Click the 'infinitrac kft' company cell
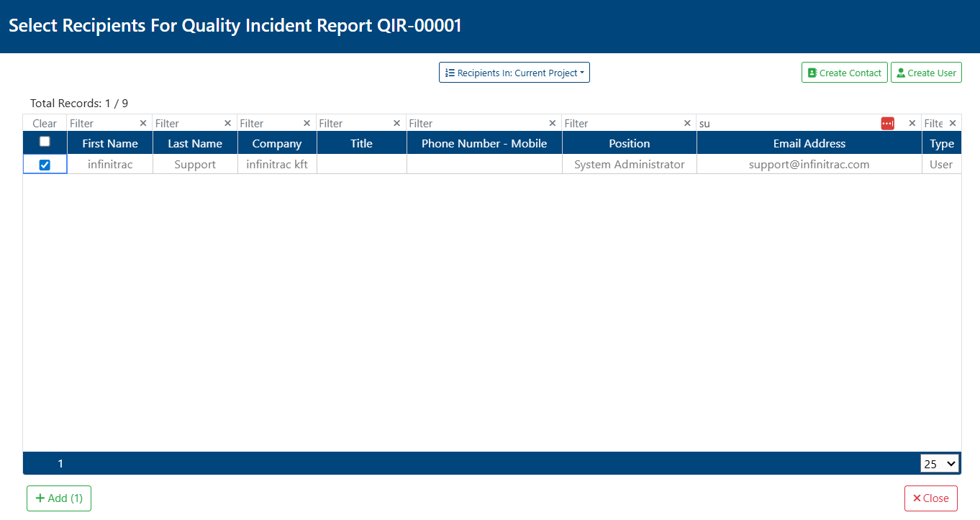The image size is (980, 520). pos(277,165)
